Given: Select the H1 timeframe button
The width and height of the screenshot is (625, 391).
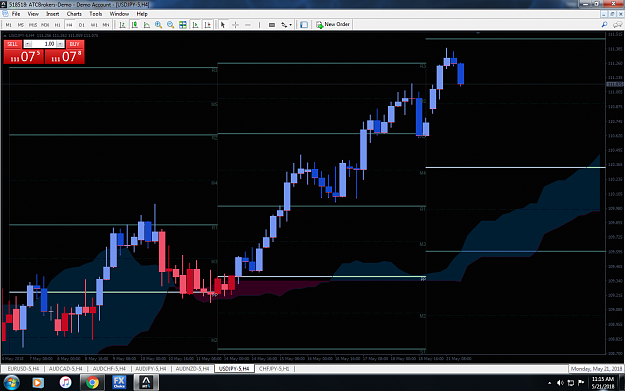Looking at the screenshot, I should (x=57, y=25).
